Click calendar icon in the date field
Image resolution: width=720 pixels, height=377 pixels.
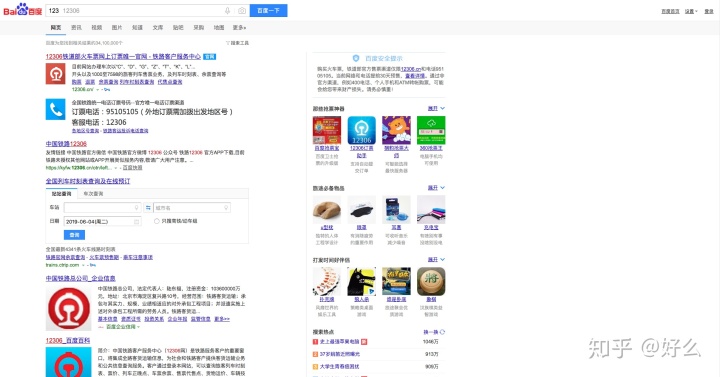click(136, 221)
